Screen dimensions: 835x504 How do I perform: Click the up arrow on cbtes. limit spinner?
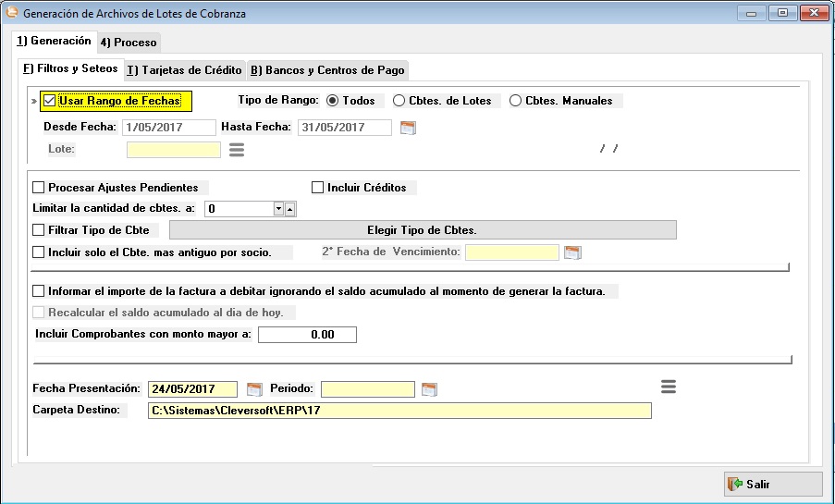[x=290, y=209]
